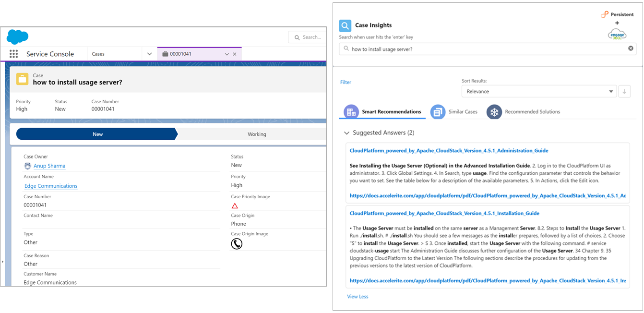Close the 00001041 case tab
Screen dimensions: 644x313
[x=235, y=54]
